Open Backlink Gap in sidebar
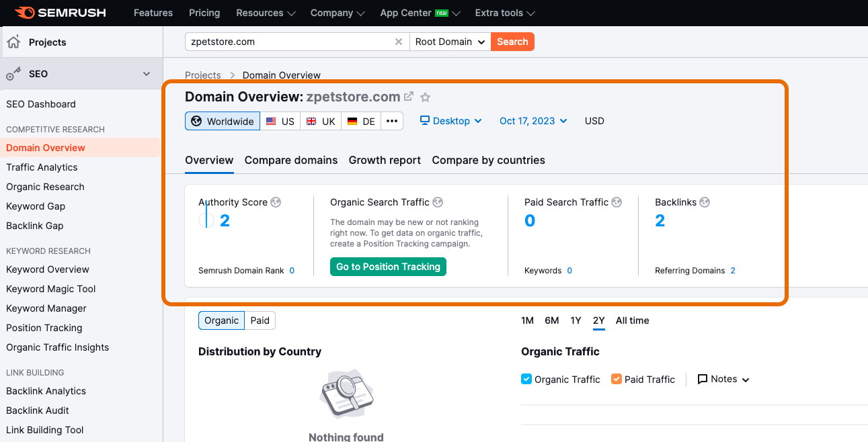Image resolution: width=868 pixels, height=442 pixels. [35, 226]
